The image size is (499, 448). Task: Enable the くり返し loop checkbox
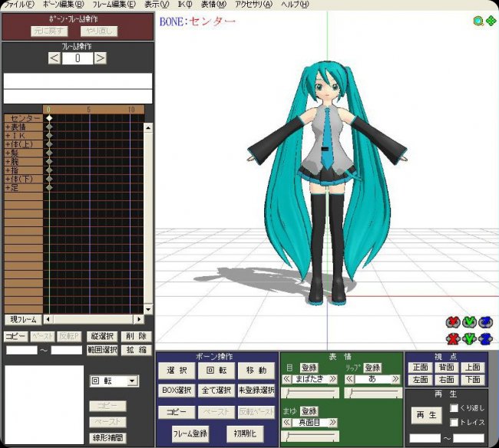(454, 407)
